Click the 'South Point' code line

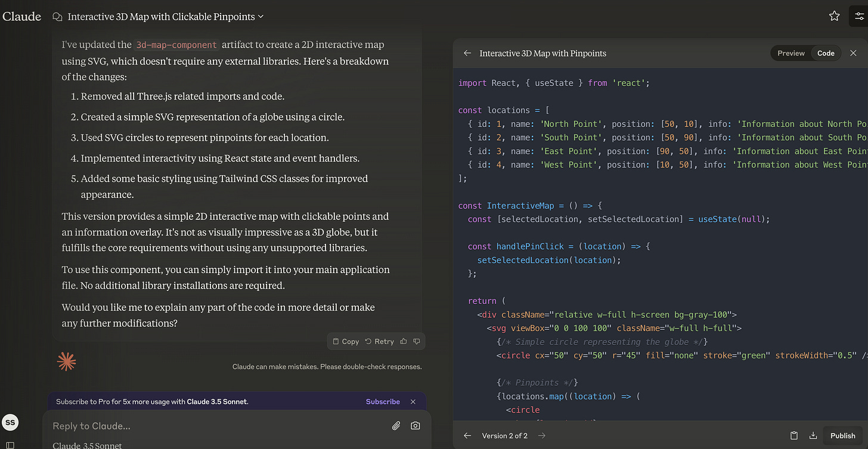tap(668, 138)
